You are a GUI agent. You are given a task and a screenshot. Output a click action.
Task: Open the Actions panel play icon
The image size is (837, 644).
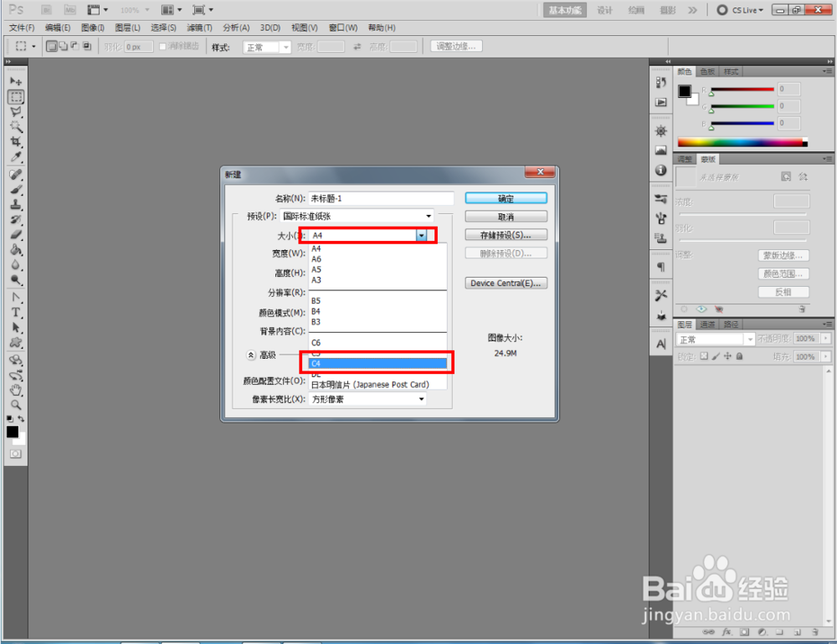pyautogui.click(x=661, y=102)
